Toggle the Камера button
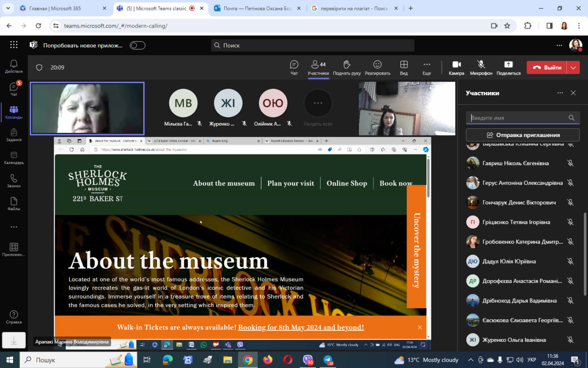The image size is (588, 368). click(x=456, y=68)
